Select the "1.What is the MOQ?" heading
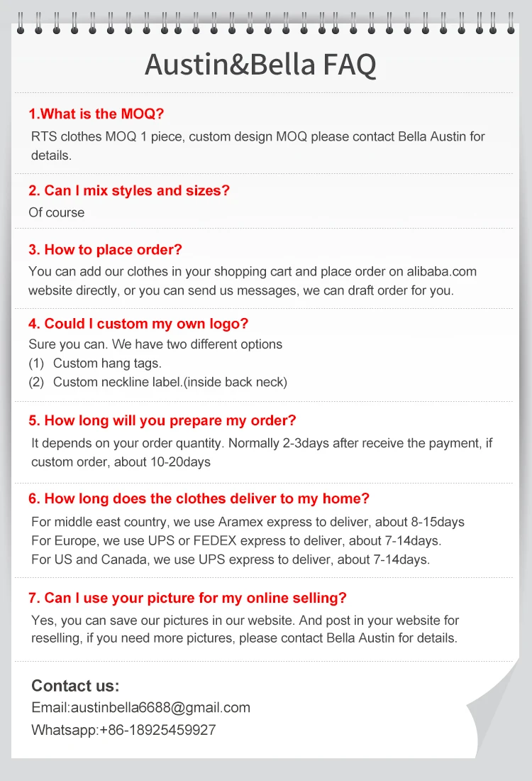 (x=96, y=114)
